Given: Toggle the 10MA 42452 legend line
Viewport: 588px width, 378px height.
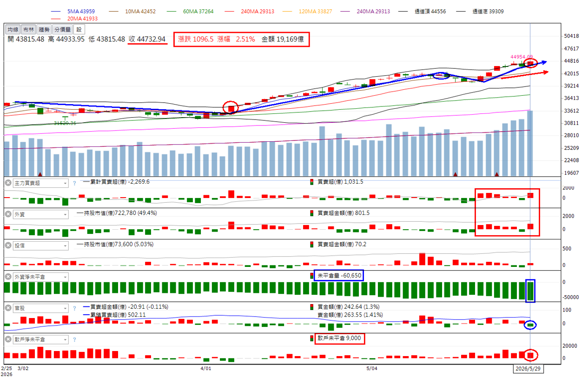Looking at the screenshot, I should [x=132, y=11].
